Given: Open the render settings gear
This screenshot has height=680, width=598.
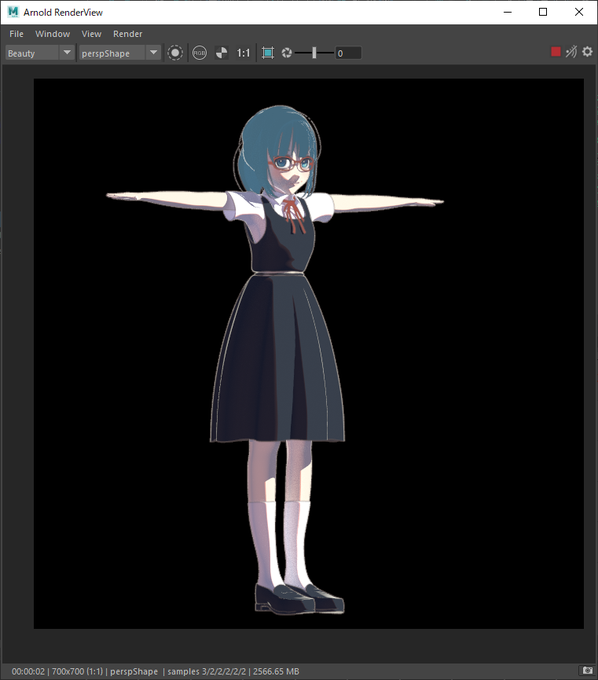Looking at the screenshot, I should [x=587, y=52].
